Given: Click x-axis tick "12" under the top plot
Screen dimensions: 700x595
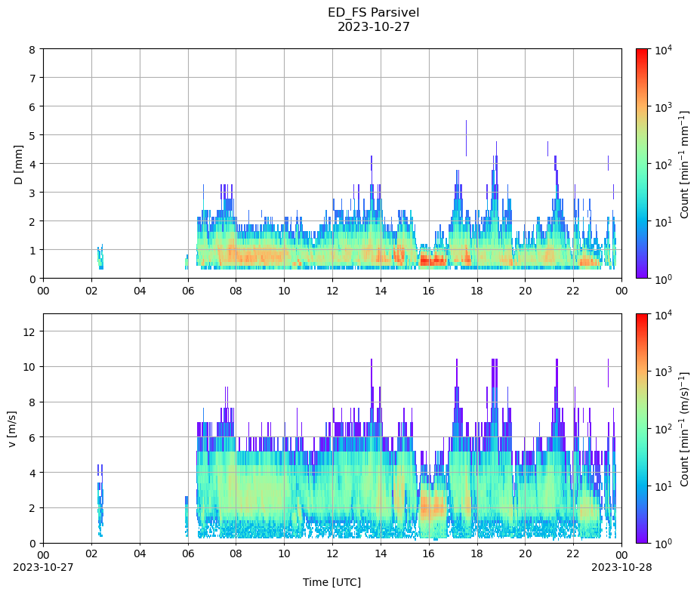Looking at the screenshot, I should (332, 291).
